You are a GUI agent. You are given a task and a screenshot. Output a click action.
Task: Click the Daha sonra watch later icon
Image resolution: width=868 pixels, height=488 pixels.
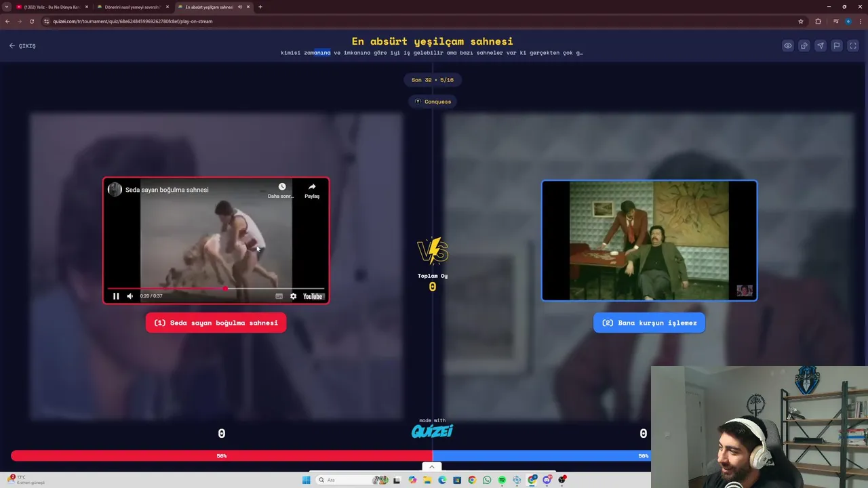[281, 190]
